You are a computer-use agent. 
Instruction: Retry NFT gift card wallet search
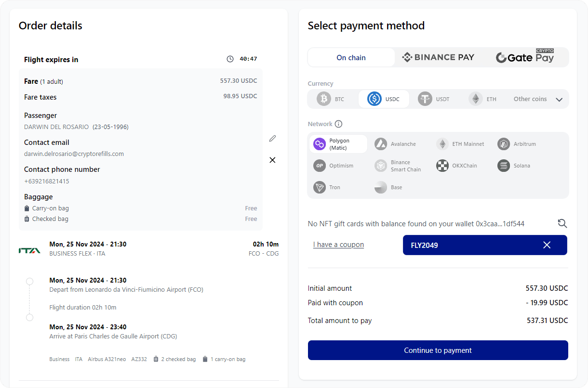(x=562, y=223)
